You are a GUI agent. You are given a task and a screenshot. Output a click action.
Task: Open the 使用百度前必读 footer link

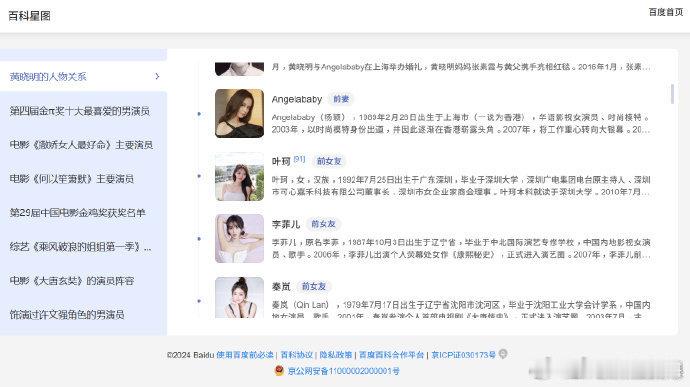245,355
